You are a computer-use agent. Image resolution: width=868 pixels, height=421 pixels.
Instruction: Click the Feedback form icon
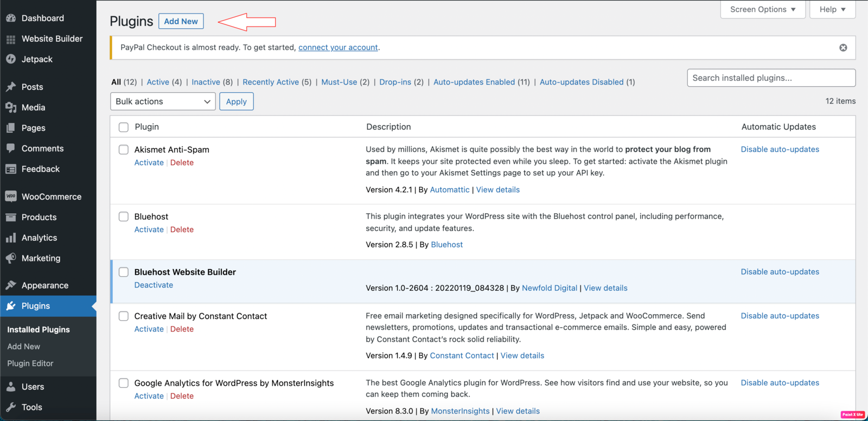[x=11, y=169]
